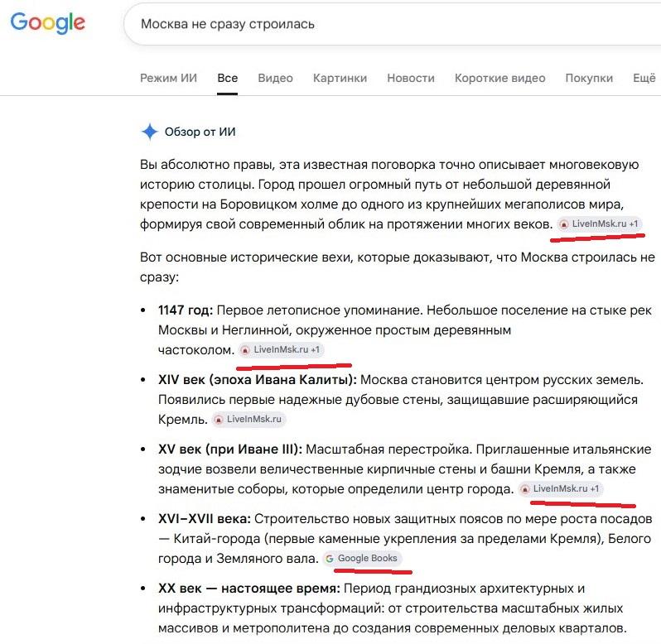Switch to the Видео tab

click(x=275, y=79)
